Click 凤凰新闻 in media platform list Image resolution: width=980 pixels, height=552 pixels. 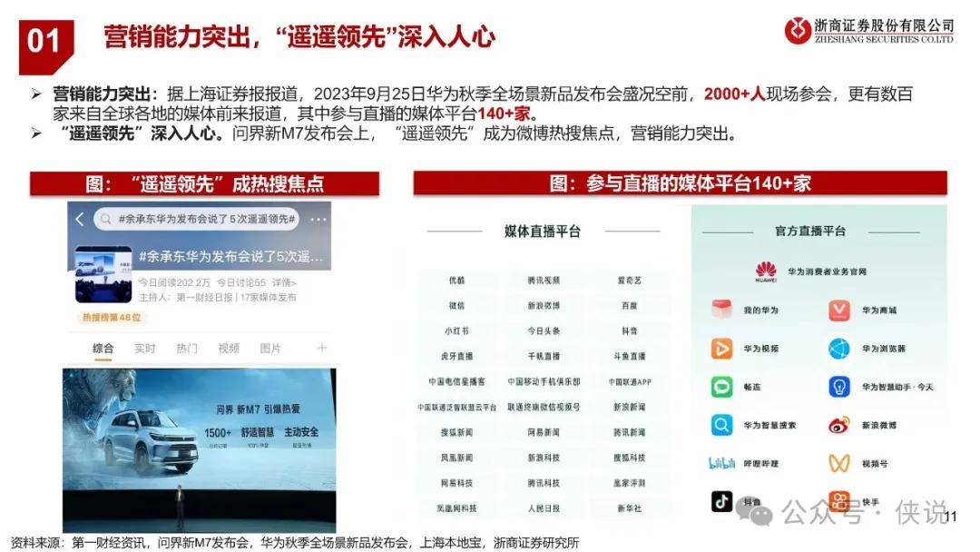[456, 458]
